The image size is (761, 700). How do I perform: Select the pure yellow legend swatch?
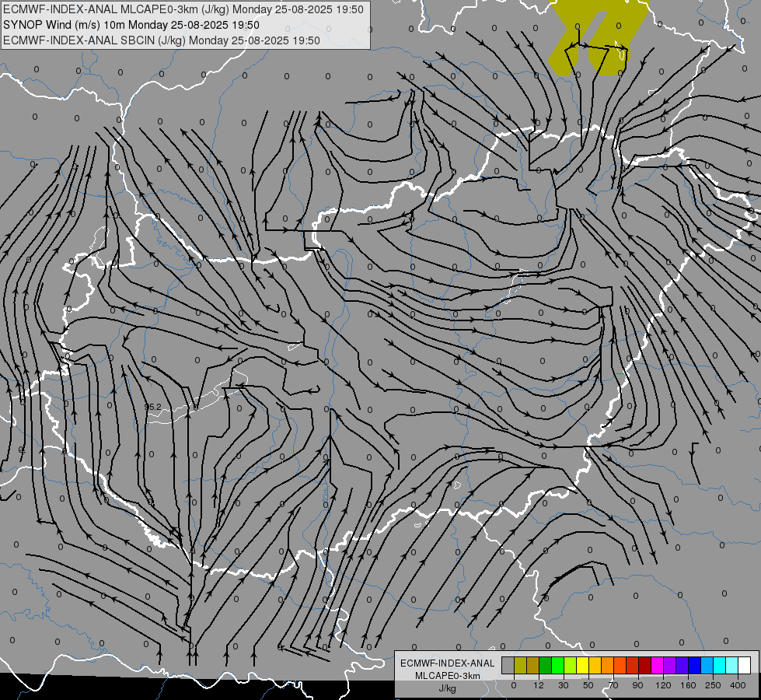click(x=583, y=666)
